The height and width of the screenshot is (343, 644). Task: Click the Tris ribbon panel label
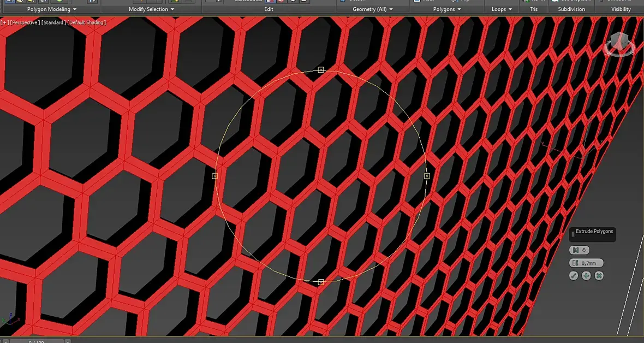[534, 9]
